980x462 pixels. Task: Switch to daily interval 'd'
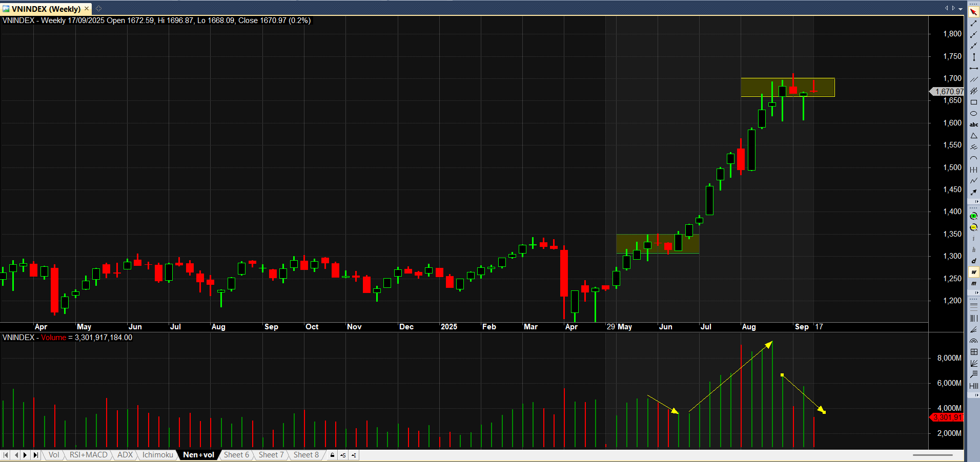[x=974, y=261]
